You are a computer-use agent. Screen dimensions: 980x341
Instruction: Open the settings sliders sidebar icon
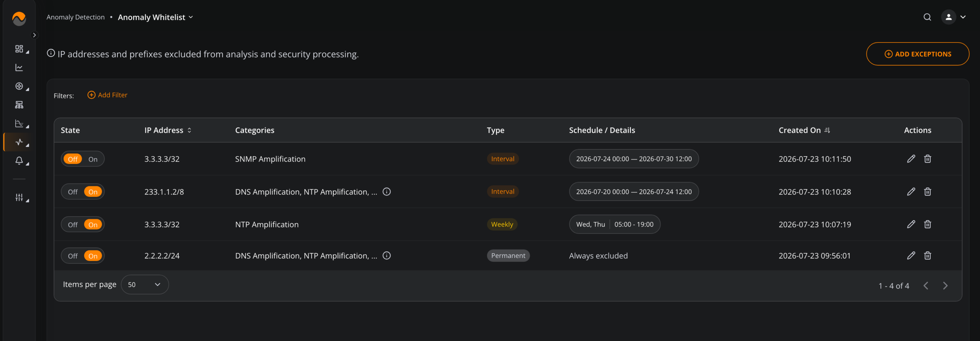[x=19, y=197]
